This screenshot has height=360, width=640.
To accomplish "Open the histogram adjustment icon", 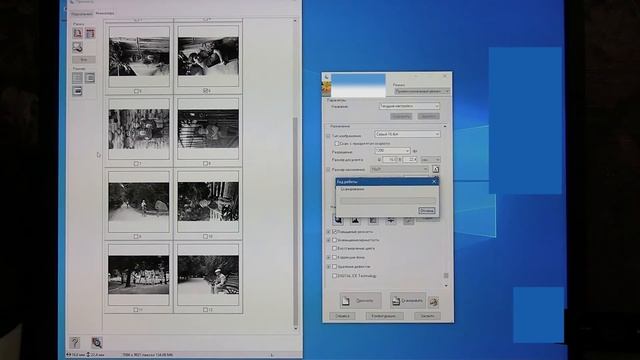I will 356,220.
